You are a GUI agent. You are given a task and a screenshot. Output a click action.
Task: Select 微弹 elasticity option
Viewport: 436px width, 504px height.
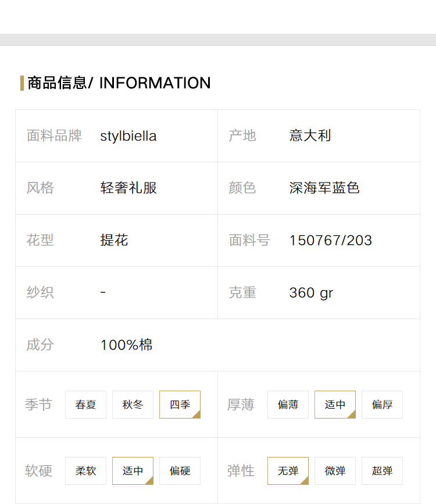tap(335, 470)
